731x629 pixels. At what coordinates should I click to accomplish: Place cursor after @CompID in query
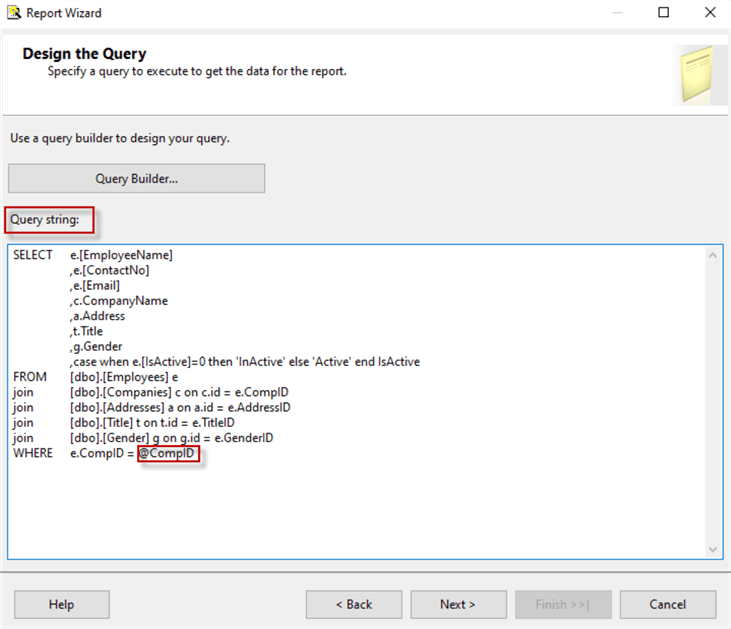(198, 454)
